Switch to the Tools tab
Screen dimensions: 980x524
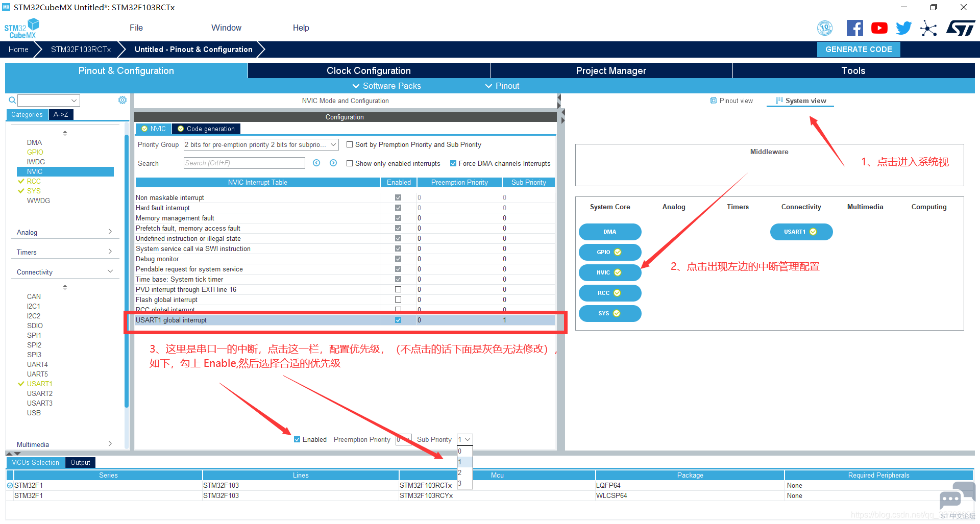[x=853, y=71]
